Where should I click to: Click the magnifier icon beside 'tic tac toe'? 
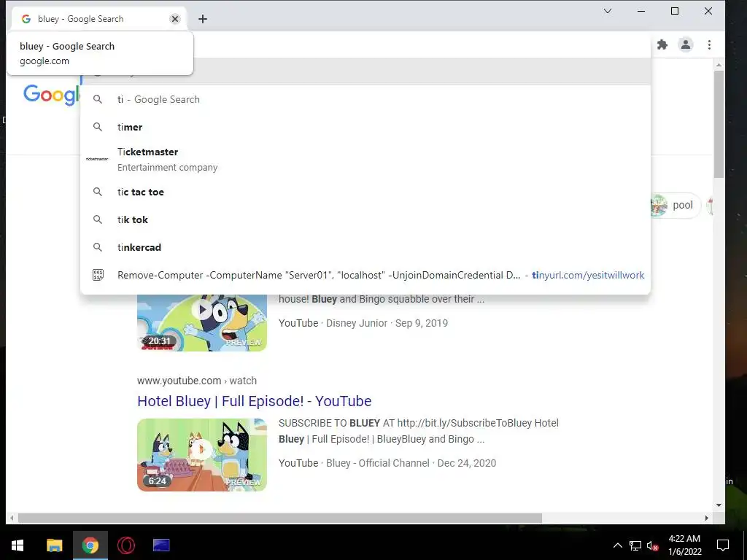[x=97, y=192]
